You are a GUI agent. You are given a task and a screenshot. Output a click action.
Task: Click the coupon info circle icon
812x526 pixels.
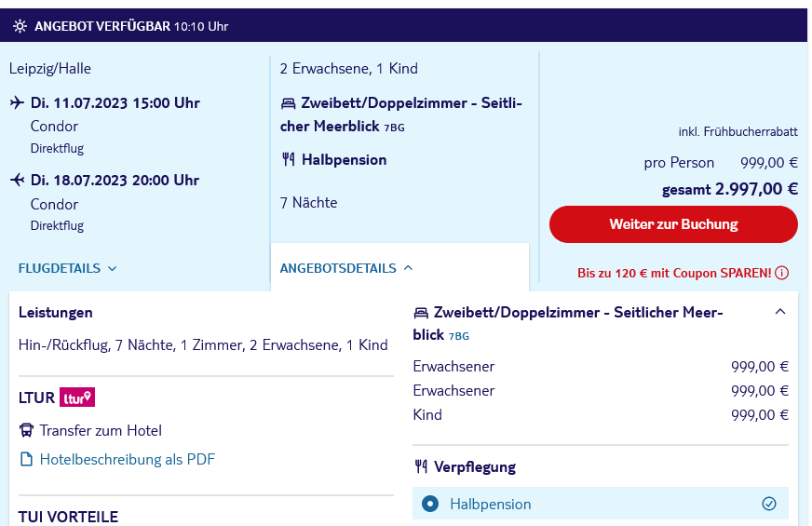point(782,273)
